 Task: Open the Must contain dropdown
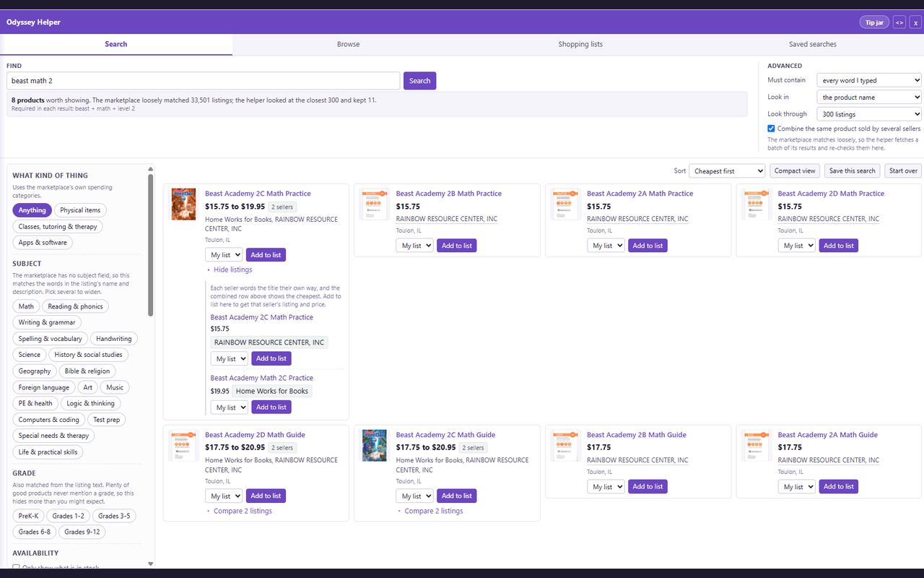[869, 80]
